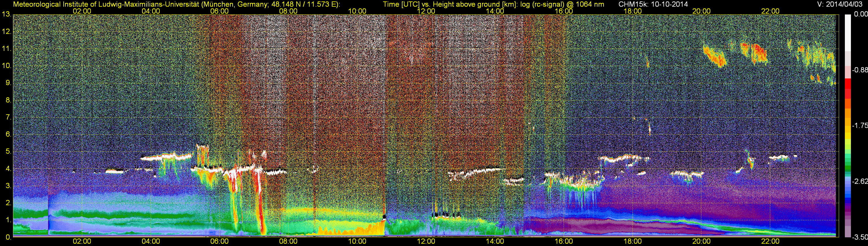Click the 9 km height axis label
Viewport: 868px width, 246px height.
[x=8, y=82]
